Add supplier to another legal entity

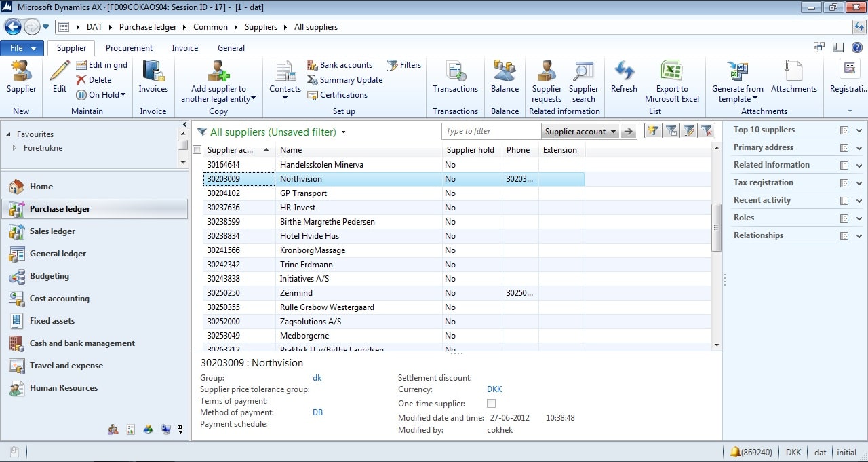218,81
